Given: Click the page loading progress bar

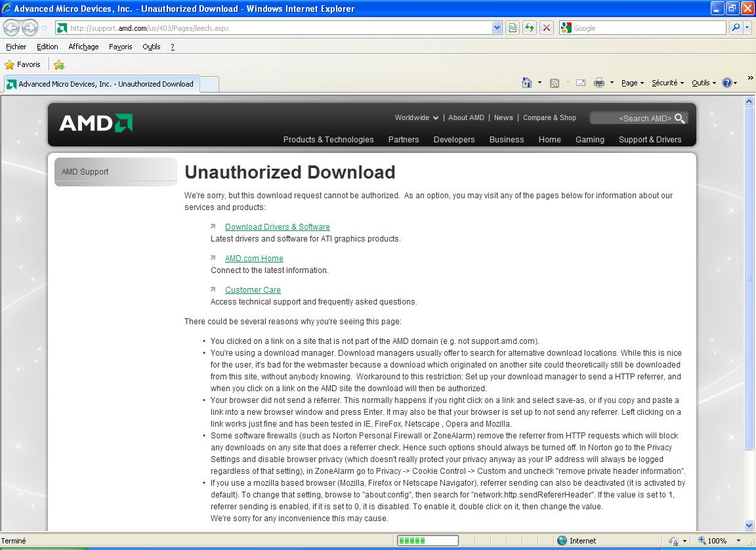Looking at the screenshot, I should click(428, 540).
